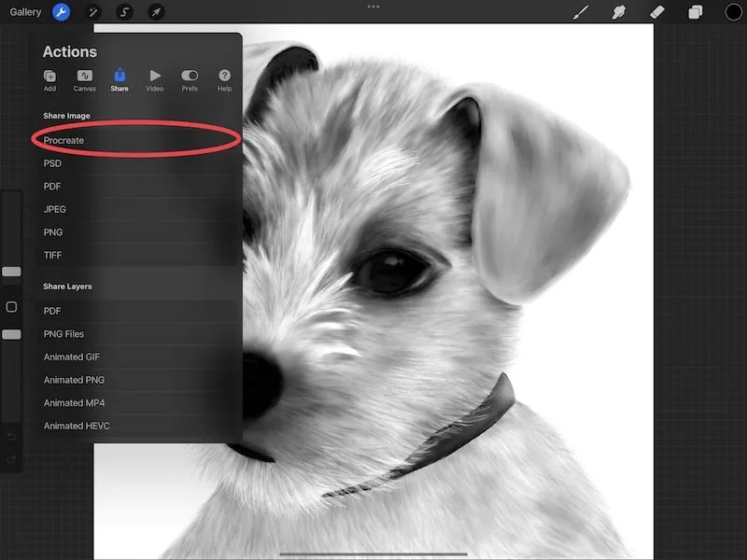Open the Layers panel
This screenshot has height=560, width=747.
(x=693, y=12)
